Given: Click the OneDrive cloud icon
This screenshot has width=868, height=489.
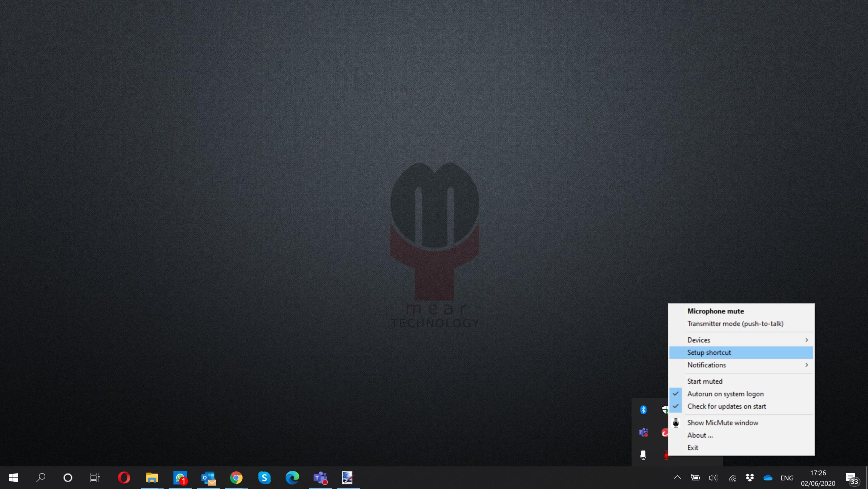Looking at the screenshot, I should point(768,478).
